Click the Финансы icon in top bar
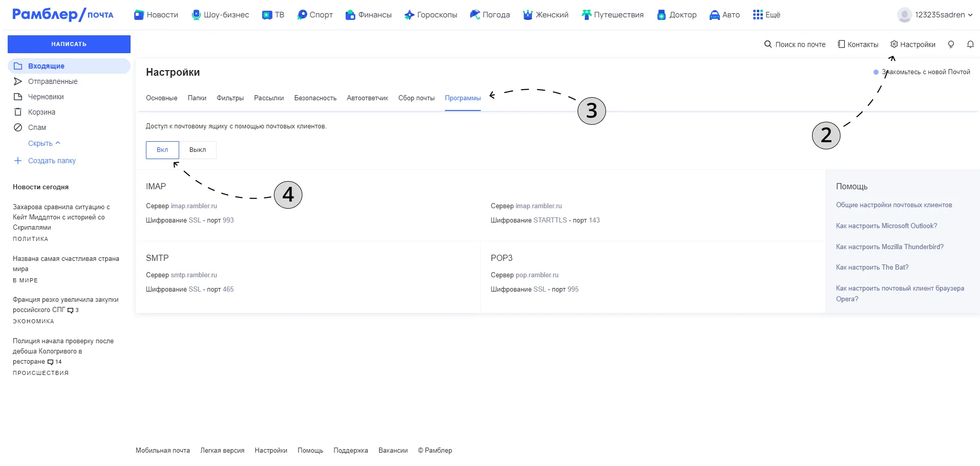The height and width of the screenshot is (466, 980). coord(350,15)
